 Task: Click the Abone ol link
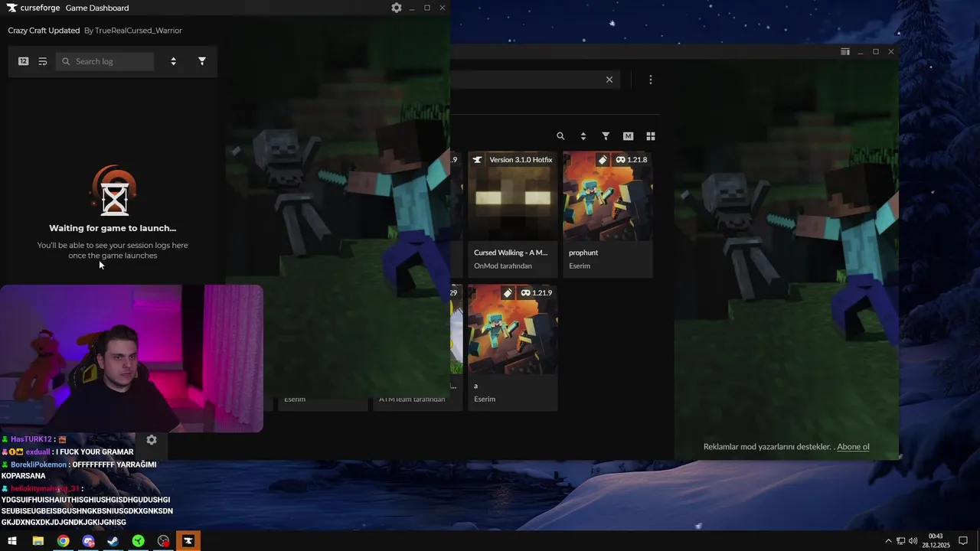tap(853, 447)
